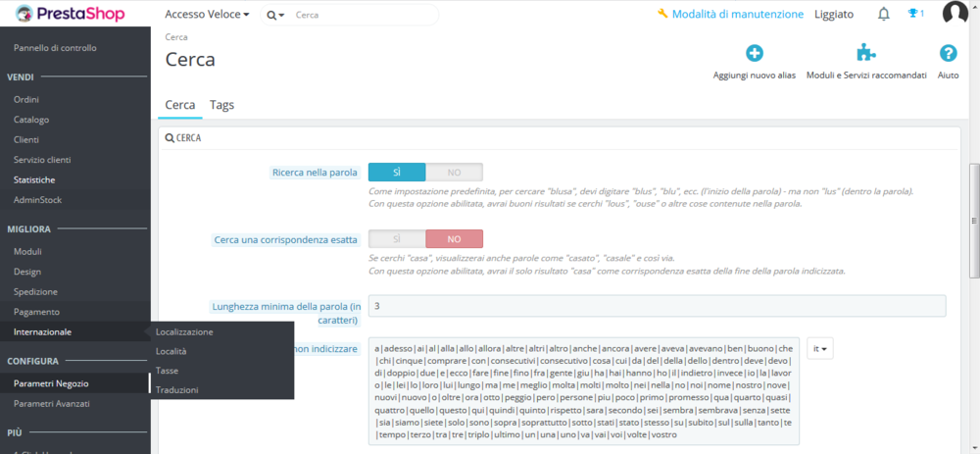Screen dimensions: 980x454
Task: Open Servizio clienti menu
Action: click(x=42, y=160)
